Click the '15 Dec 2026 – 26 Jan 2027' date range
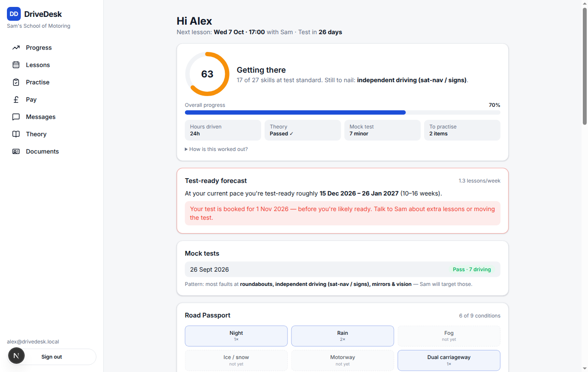Viewport: 588px width, 372px height. point(359,193)
